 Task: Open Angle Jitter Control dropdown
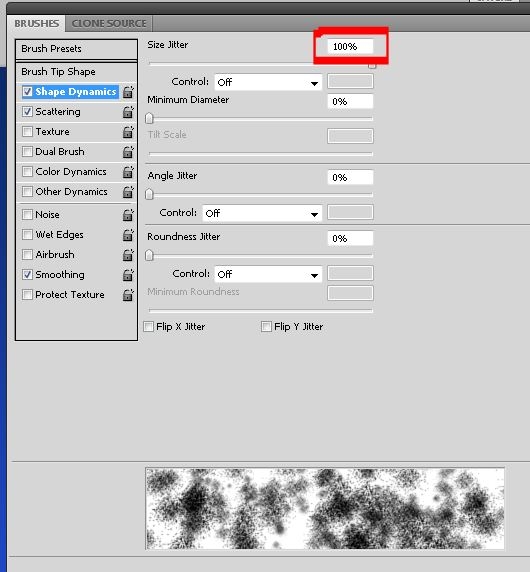coord(262,213)
